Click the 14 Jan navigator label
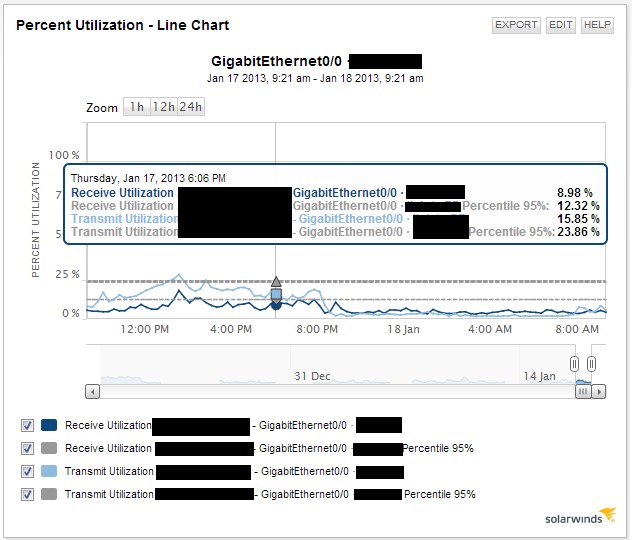Viewport: 632px width, 540px height. coord(539,376)
